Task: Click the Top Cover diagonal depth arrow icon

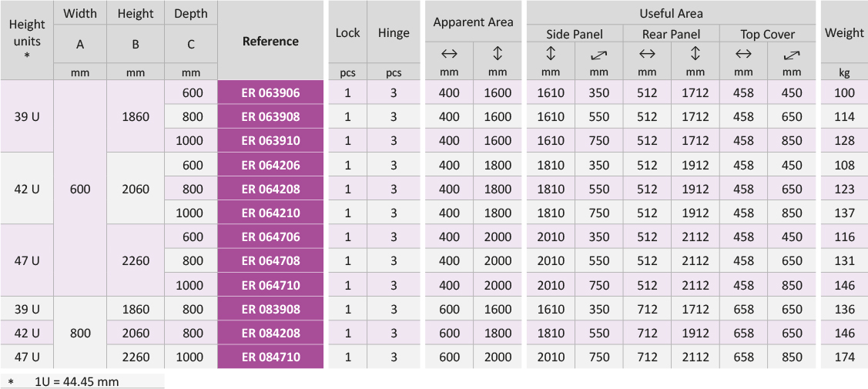Action: tap(792, 55)
